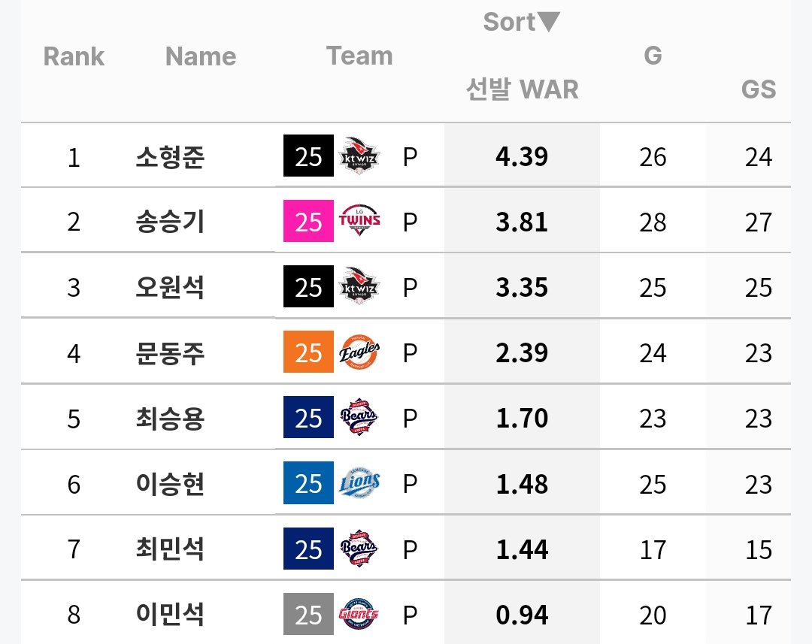Click the LG Twins logo beside 송승기

click(359, 221)
